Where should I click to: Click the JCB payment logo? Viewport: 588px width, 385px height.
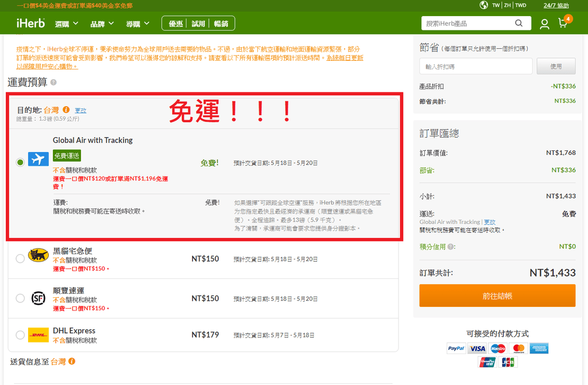click(508, 362)
